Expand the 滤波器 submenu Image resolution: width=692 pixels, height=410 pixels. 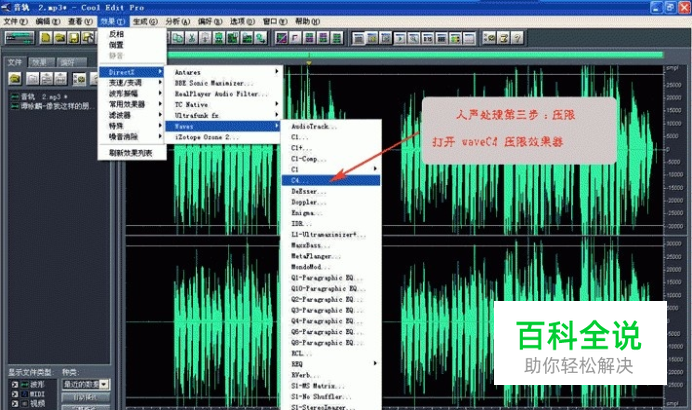coord(132,115)
